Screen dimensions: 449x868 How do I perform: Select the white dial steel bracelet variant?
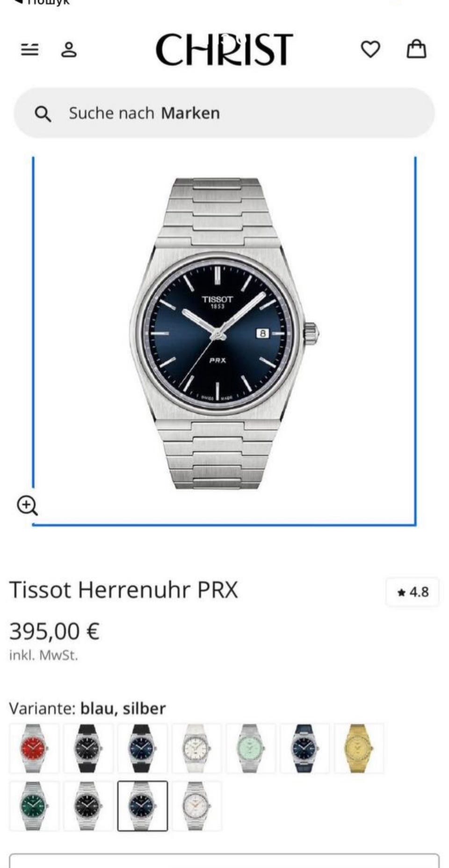tap(197, 806)
